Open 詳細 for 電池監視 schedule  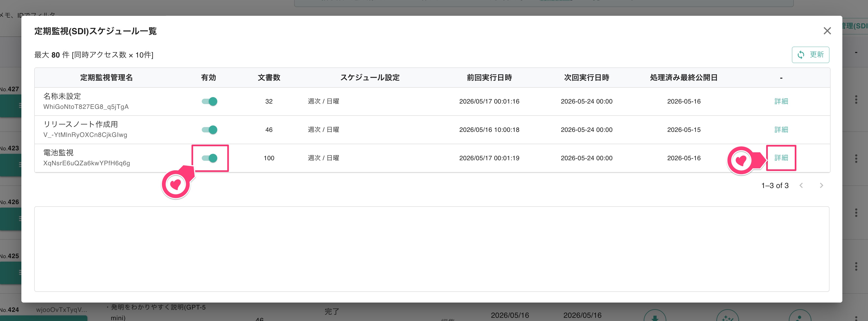click(781, 158)
